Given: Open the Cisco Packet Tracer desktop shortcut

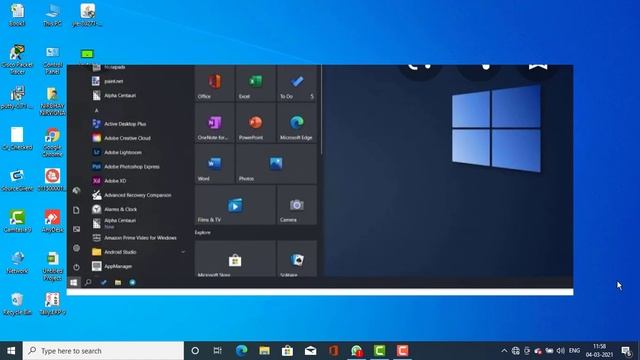Looking at the screenshot, I should [17, 59].
